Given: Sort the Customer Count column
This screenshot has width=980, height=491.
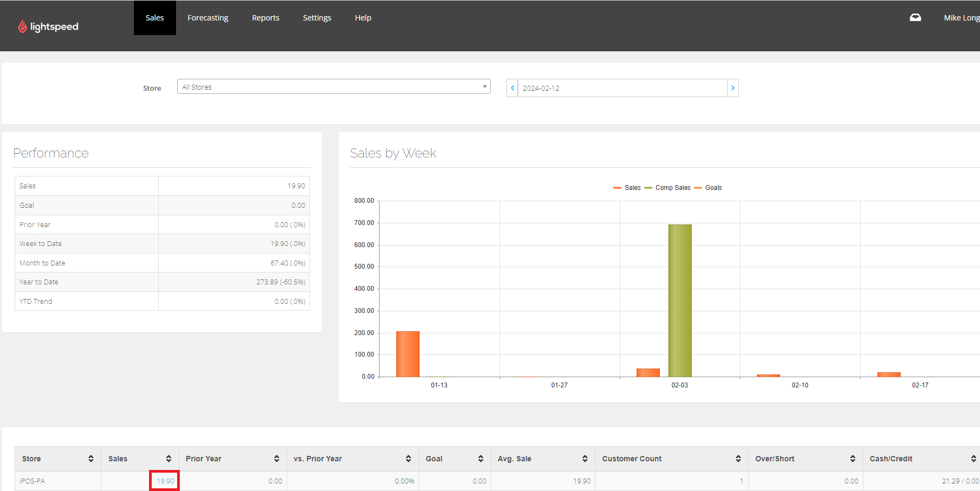Looking at the screenshot, I should 738,458.
